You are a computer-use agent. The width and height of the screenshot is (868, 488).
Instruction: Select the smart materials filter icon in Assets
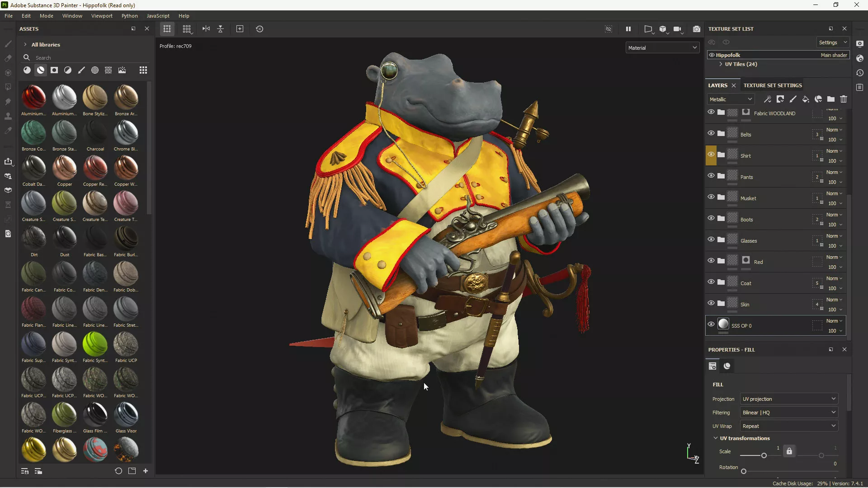pos(41,70)
